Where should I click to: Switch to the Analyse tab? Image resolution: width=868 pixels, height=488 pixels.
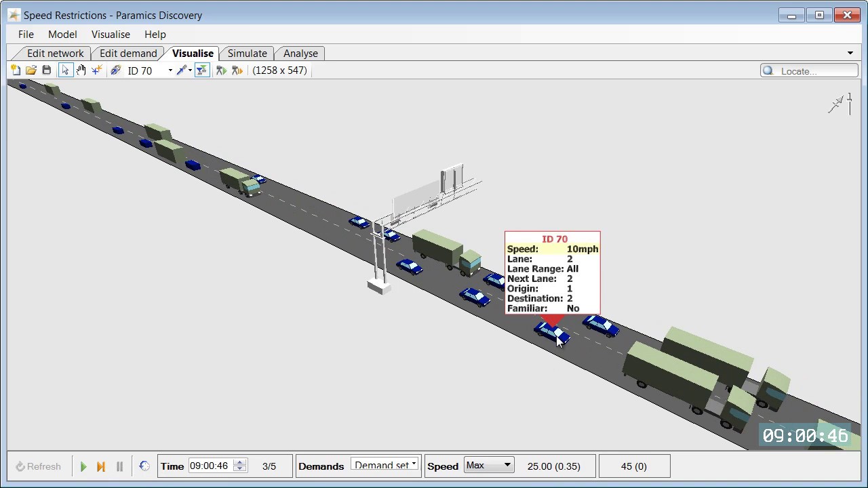pyautogui.click(x=300, y=53)
